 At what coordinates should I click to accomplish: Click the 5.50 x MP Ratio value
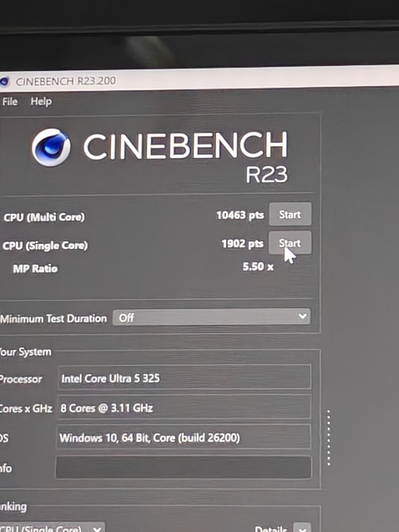(x=258, y=267)
